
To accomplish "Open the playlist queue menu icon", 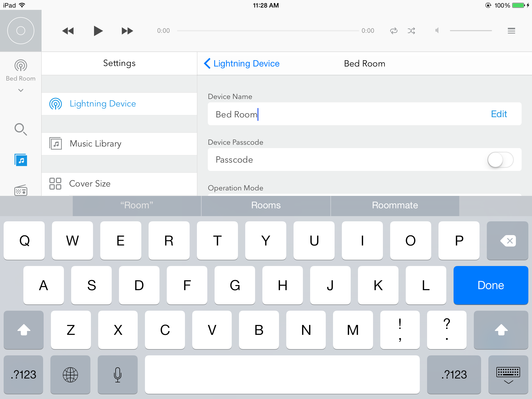I will pos(511,31).
